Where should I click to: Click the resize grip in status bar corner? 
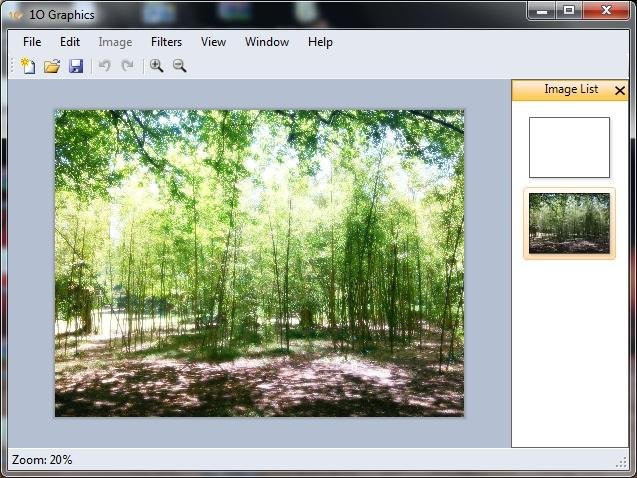click(622, 463)
